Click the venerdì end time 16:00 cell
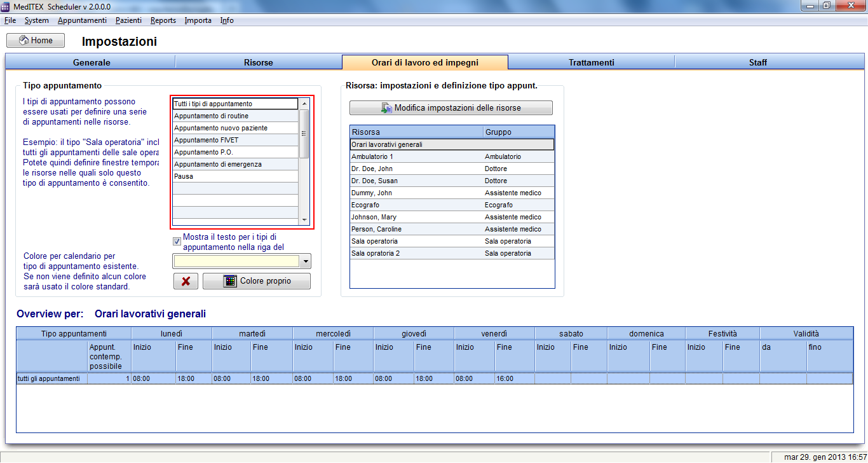868x463 pixels. click(x=514, y=378)
